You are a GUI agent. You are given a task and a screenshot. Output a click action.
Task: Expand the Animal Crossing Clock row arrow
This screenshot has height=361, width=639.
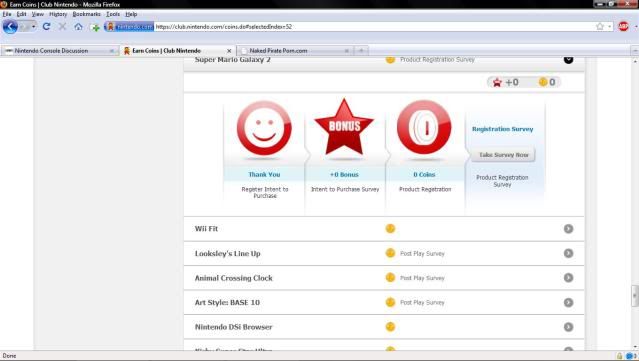click(568, 278)
